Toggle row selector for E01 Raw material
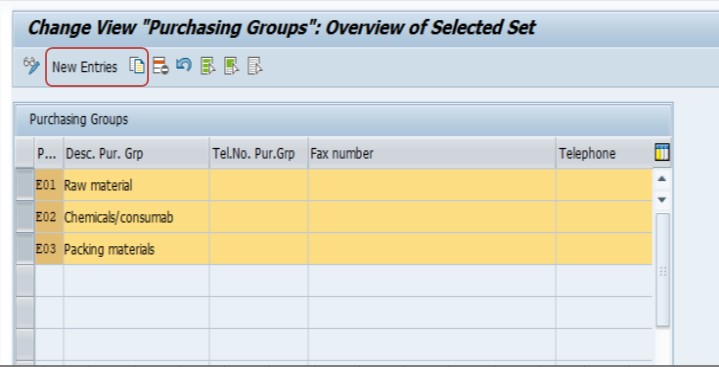 pos(25,185)
